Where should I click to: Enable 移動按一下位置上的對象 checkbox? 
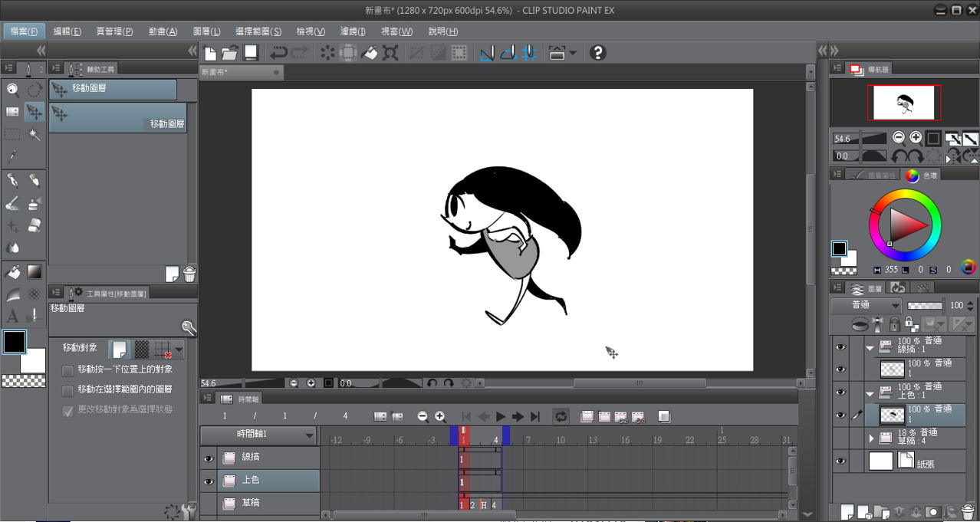point(68,370)
